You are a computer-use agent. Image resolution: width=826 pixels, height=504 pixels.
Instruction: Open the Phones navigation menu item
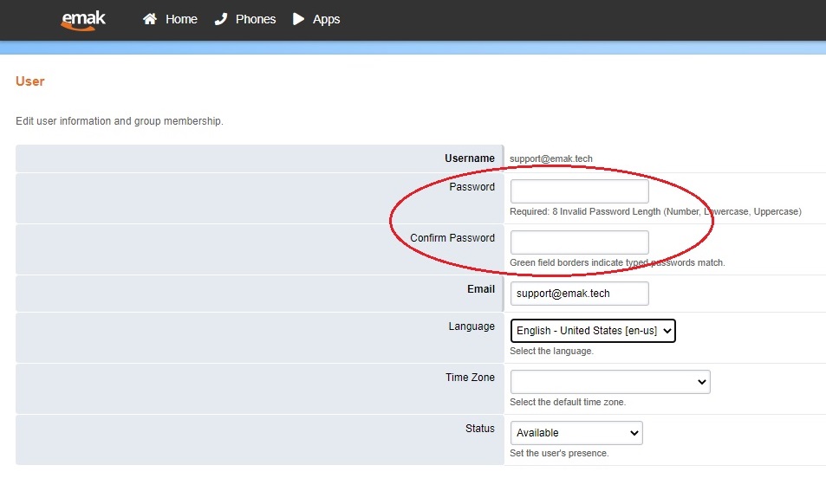[x=254, y=18]
